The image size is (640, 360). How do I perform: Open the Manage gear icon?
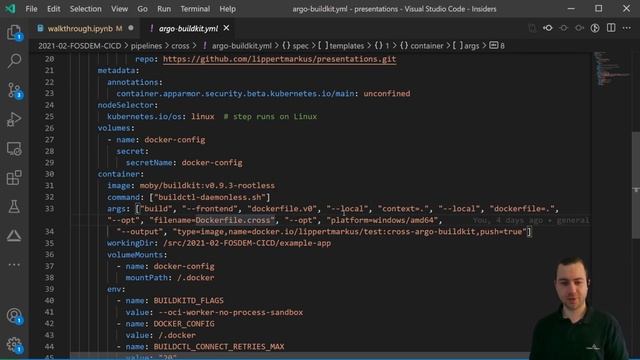tap(14, 345)
